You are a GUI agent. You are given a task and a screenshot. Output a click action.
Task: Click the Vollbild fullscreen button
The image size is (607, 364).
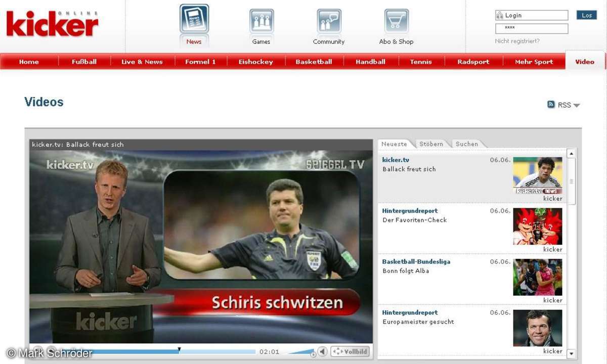click(351, 351)
